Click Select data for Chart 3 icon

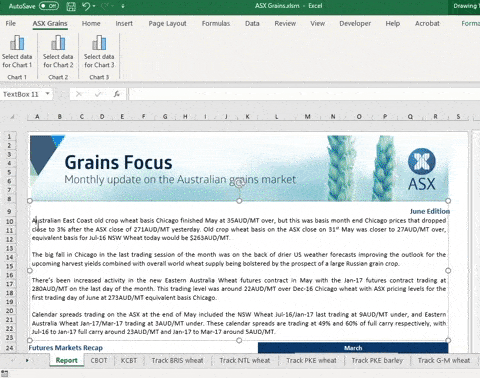pyautogui.click(x=99, y=43)
